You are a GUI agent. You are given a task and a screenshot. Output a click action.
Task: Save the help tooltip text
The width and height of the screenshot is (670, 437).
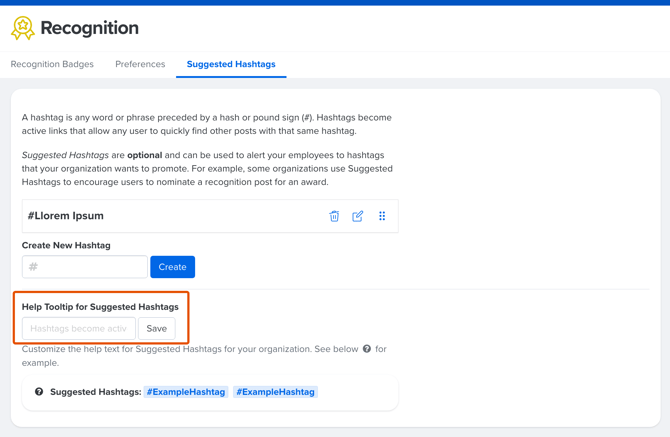point(157,328)
